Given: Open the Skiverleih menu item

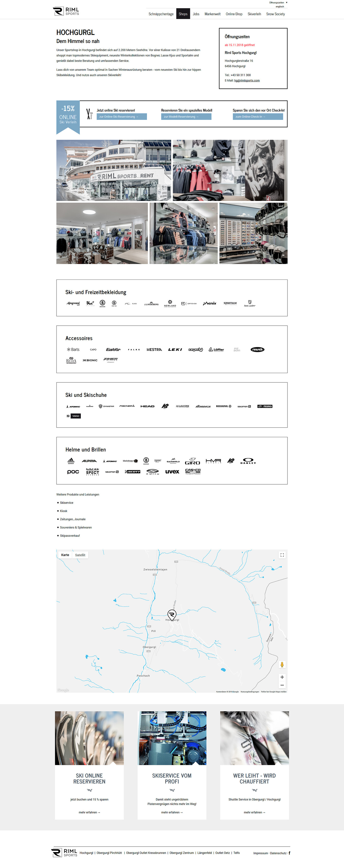Looking at the screenshot, I should tap(254, 14).
